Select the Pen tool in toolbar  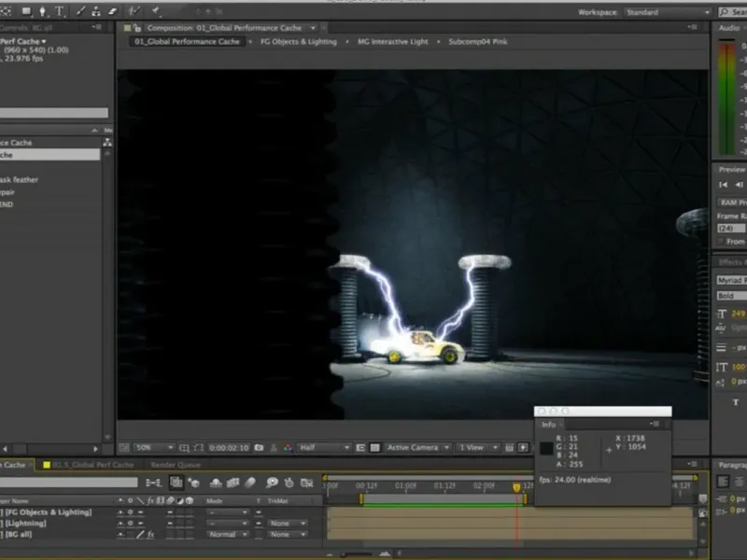pyautogui.click(x=43, y=12)
